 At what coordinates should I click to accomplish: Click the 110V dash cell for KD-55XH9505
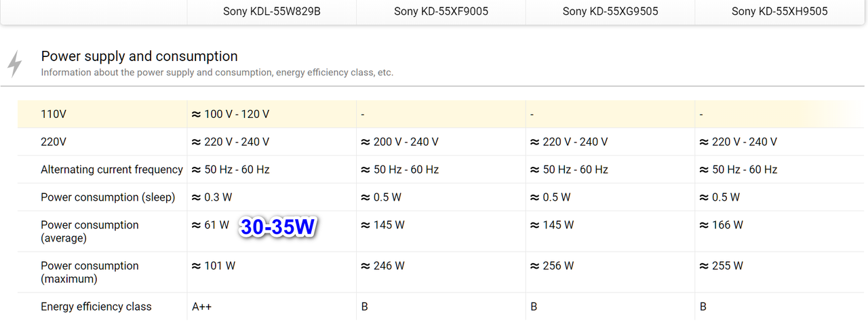coord(701,115)
